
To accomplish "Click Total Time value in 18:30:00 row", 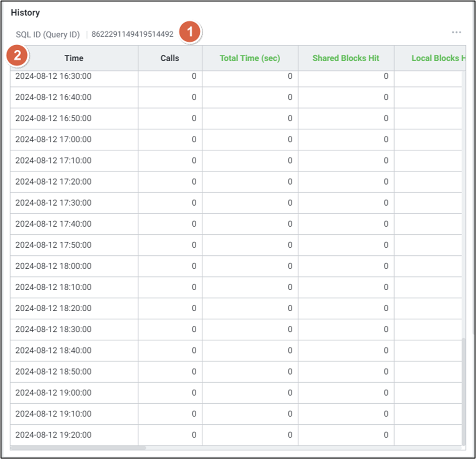I will click(290, 329).
